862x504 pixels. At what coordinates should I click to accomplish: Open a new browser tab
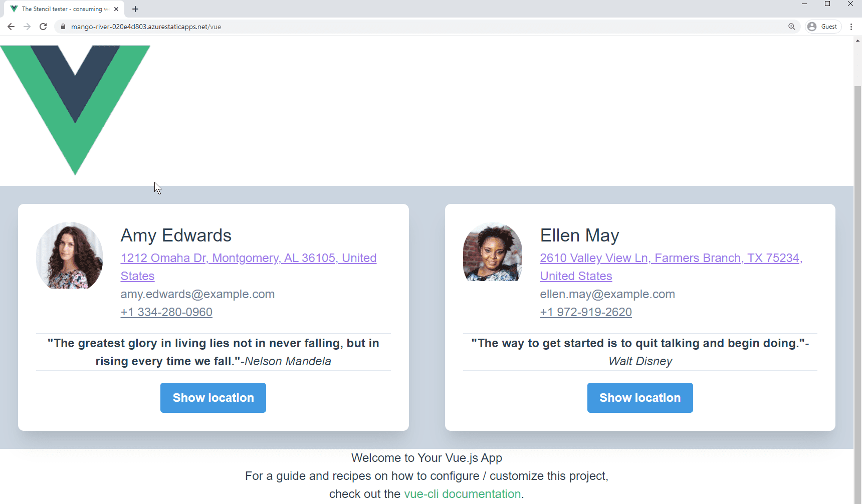[x=135, y=9]
